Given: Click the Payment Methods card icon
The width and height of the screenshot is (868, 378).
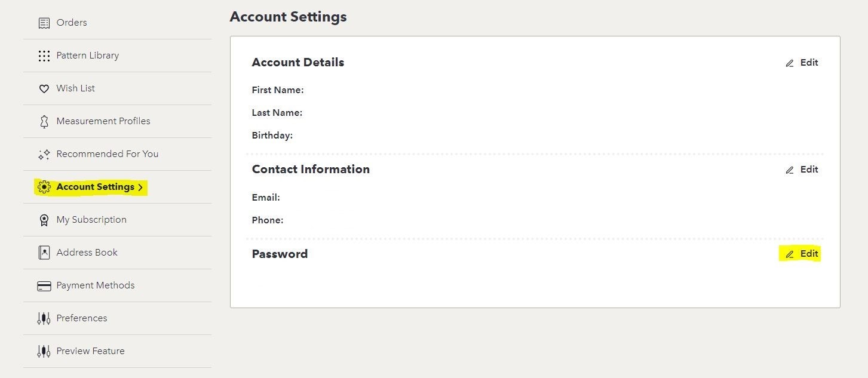Looking at the screenshot, I should (x=44, y=286).
